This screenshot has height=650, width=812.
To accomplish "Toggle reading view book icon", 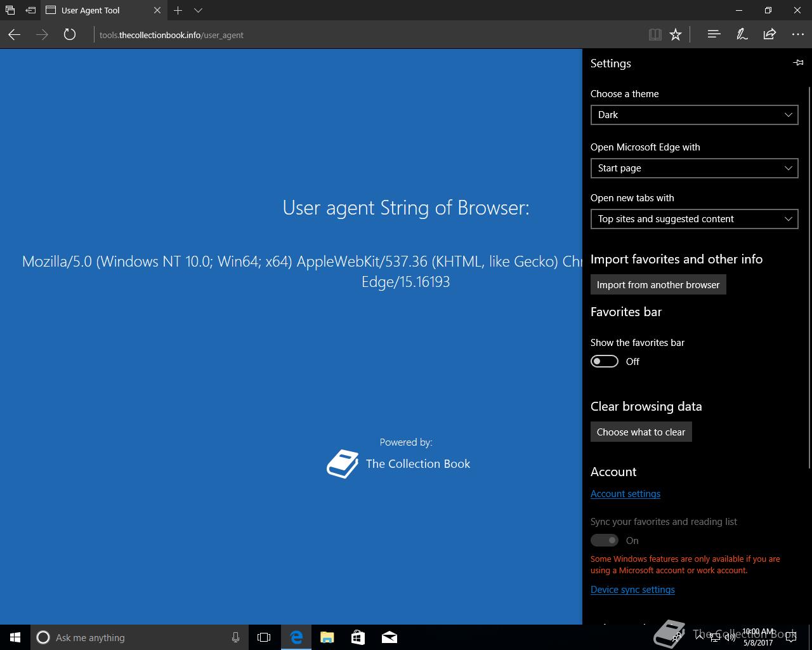I will click(x=655, y=35).
